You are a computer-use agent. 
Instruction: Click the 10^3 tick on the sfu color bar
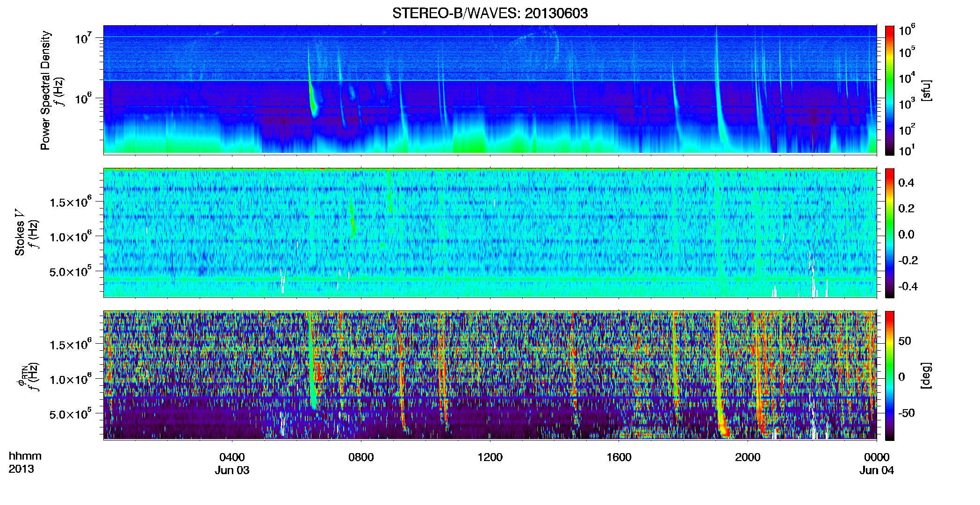[907, 103]
